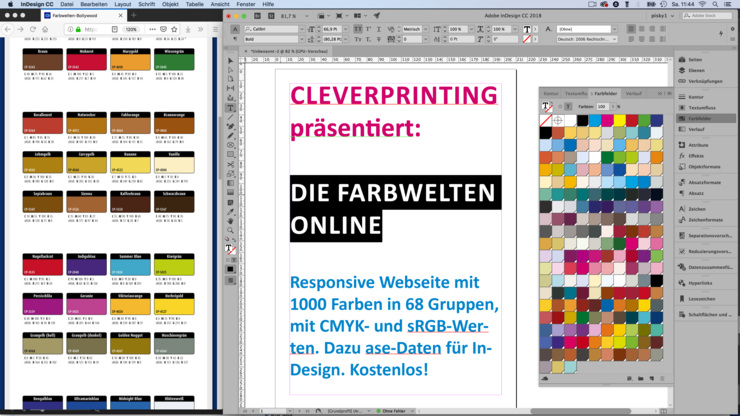Open the Farbfelder panel flyout menu
This screenshot has height=416, width=740.
pos(669,93)
